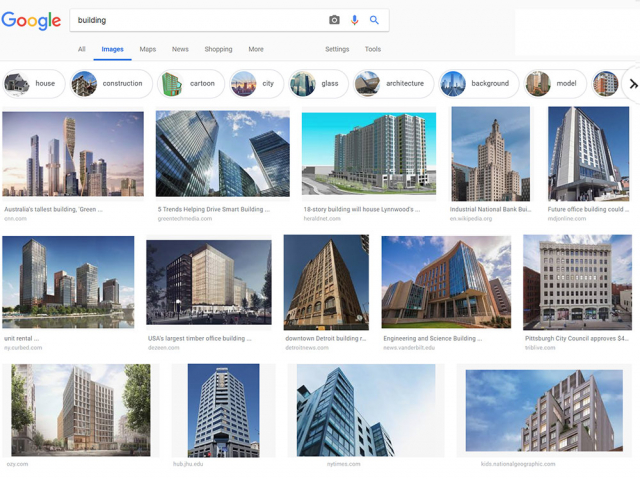Click the cnn.com source text
This screenshot has height=479, width=640.
[x=16, y=219]
